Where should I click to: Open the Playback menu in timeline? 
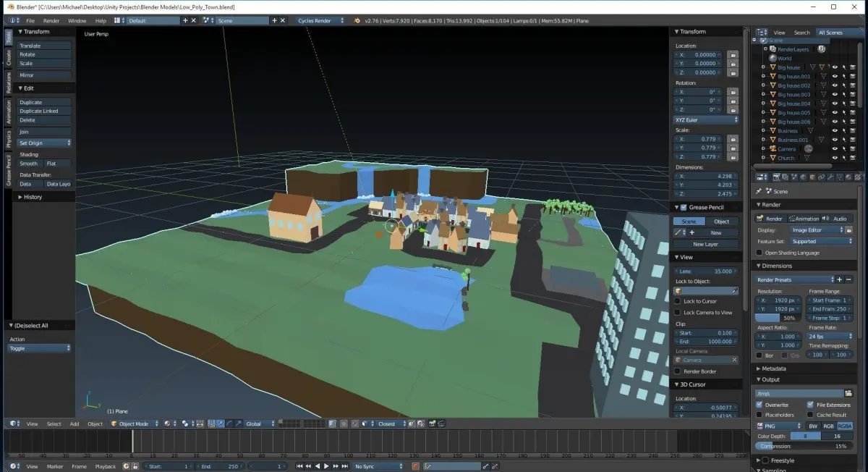coord(106,466)
